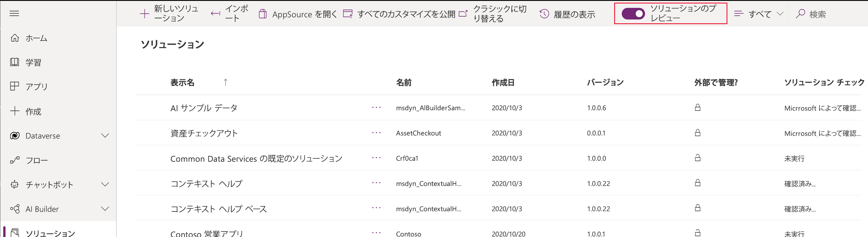
Task: Click version 0.0.0.1 cell
Action: tap(596, 133)
